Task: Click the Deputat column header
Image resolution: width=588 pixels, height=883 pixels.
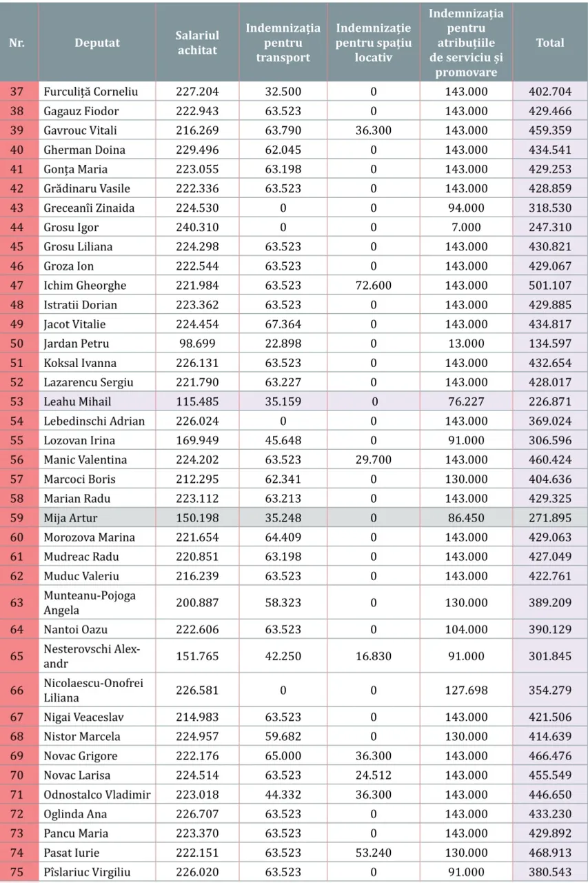Action: click(97, 43)
